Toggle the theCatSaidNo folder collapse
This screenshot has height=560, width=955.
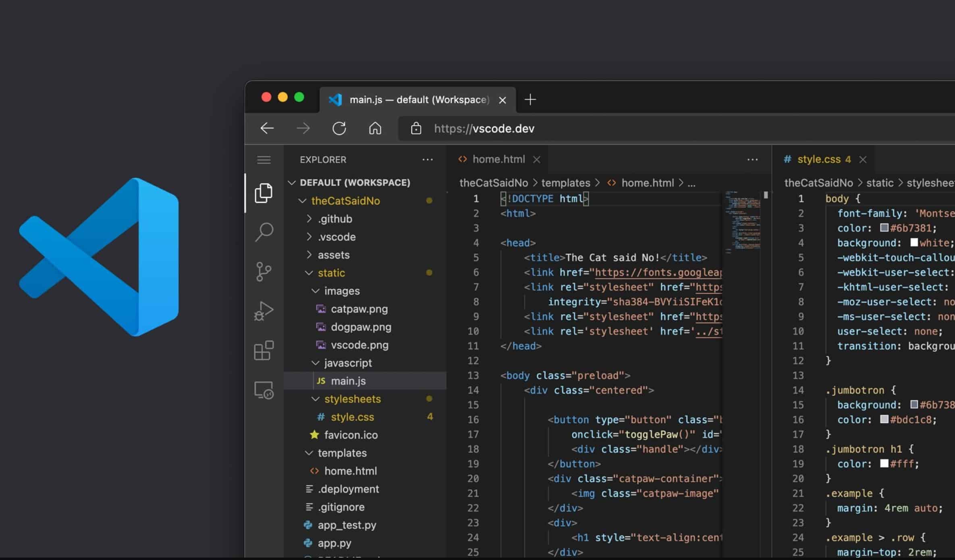tap(301, 200)
